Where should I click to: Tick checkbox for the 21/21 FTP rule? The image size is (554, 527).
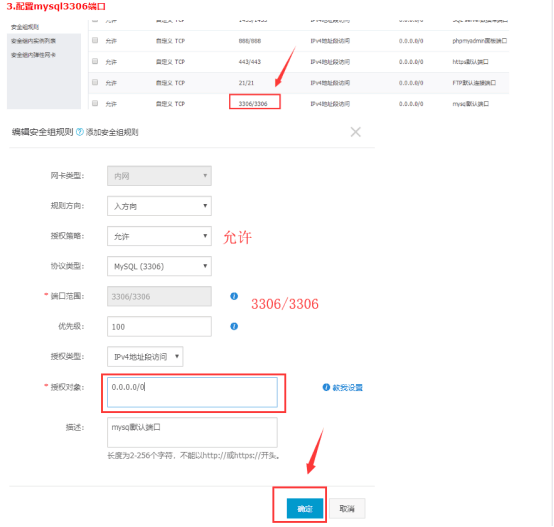(95, 82)
